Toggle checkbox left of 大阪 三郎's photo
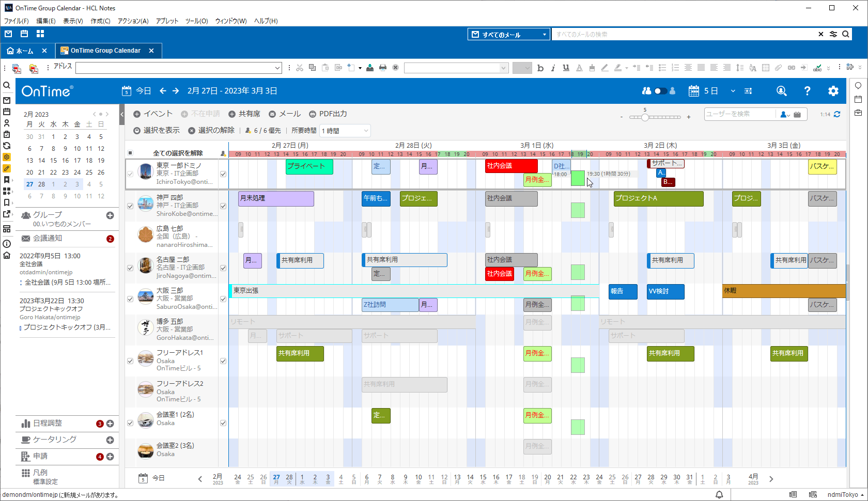 tap(130, 299)
